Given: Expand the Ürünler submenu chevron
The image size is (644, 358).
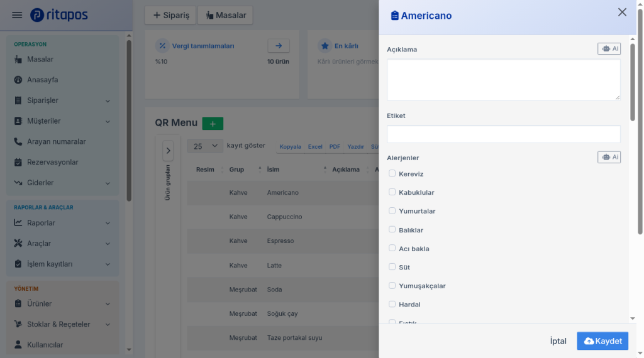Looking at the screenshot, I should tap(108, 304).
